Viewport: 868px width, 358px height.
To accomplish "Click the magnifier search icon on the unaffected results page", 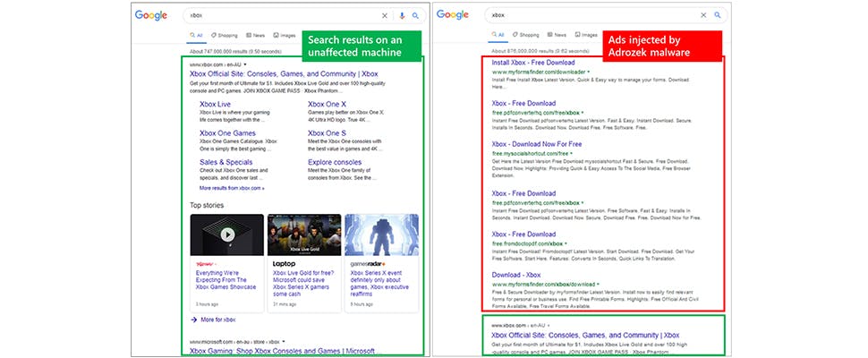I will 415,15.
